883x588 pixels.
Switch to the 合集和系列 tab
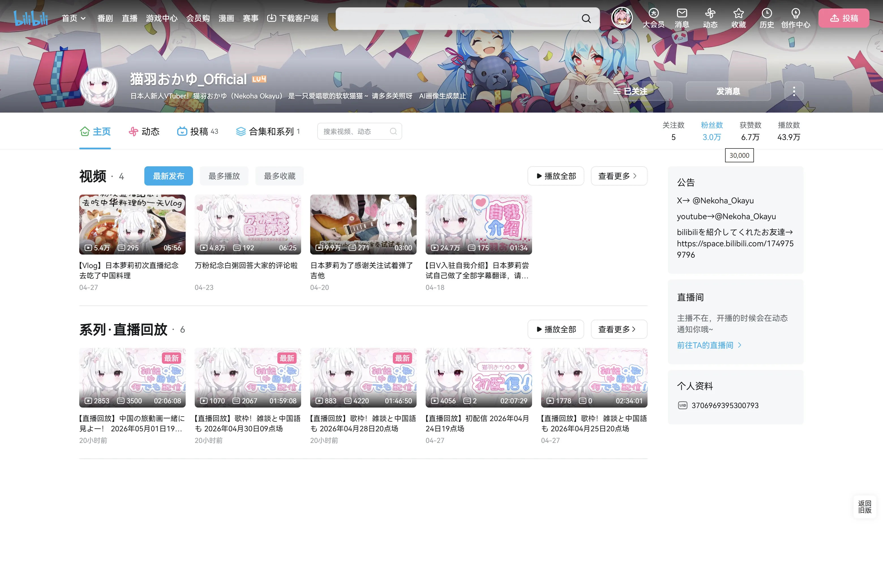pos(267,132)
